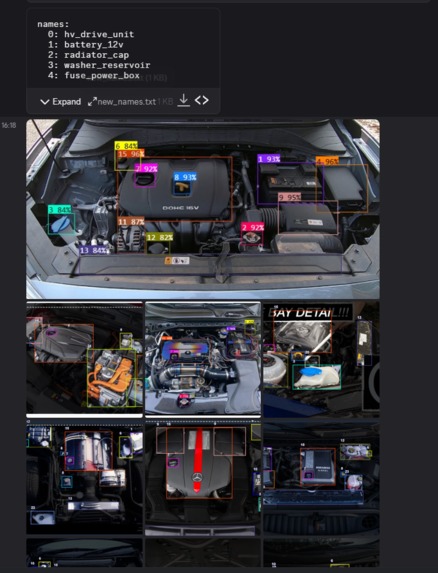
Task: Click the '2: radiator_cap' line
Action: pyautogui.click(x=88, y=55)
